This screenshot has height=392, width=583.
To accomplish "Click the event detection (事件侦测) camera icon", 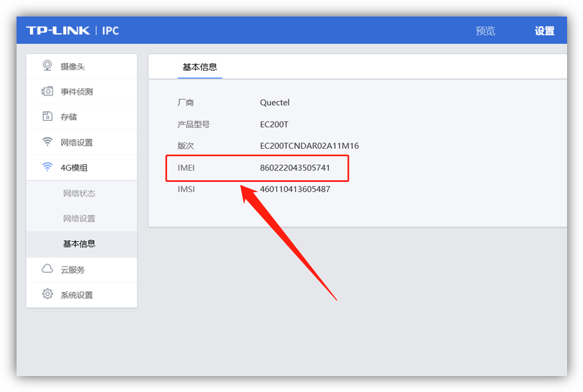I will click(47, 91).
